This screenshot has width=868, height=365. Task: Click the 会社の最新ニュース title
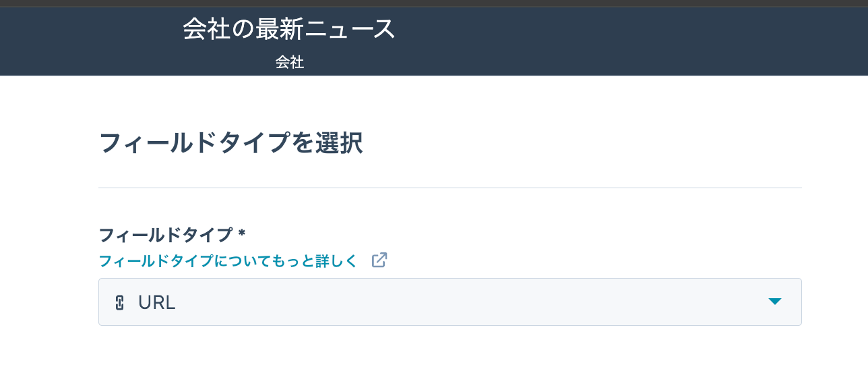[289, 29]
